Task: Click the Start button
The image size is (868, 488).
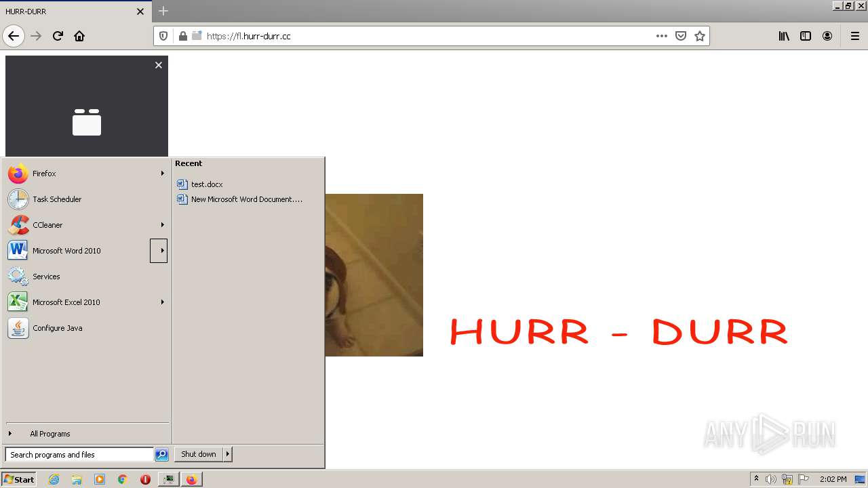Action: tap(18, 479)
